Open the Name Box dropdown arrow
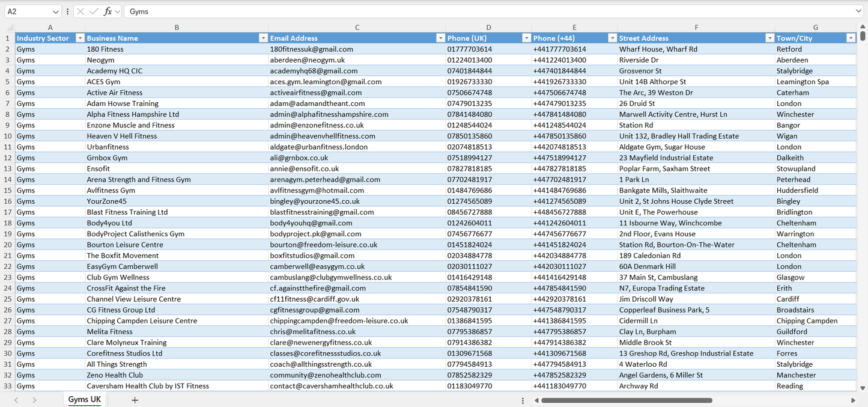This screenshot has width=868, height=407. click(x=56, y=11)
